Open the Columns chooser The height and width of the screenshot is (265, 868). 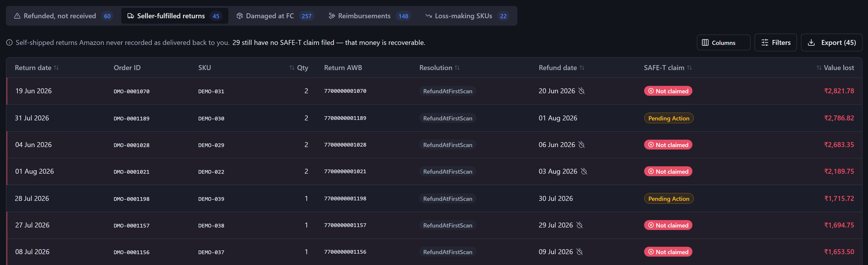(723, 42)
